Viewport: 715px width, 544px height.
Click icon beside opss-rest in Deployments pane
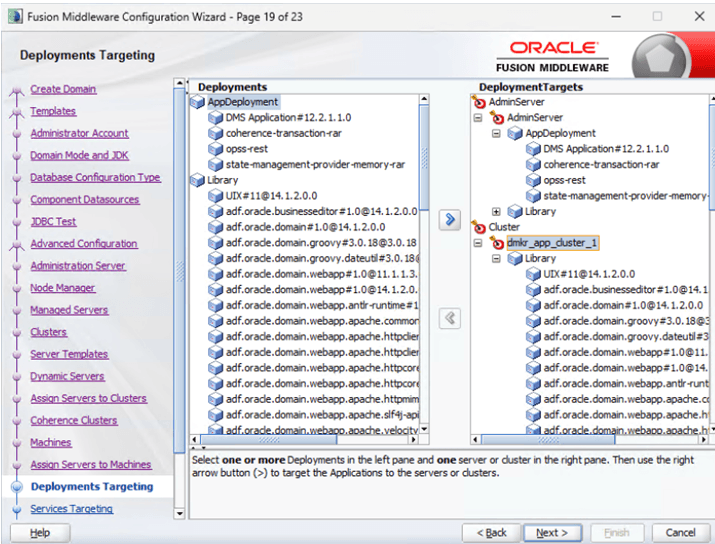point(215,149)
